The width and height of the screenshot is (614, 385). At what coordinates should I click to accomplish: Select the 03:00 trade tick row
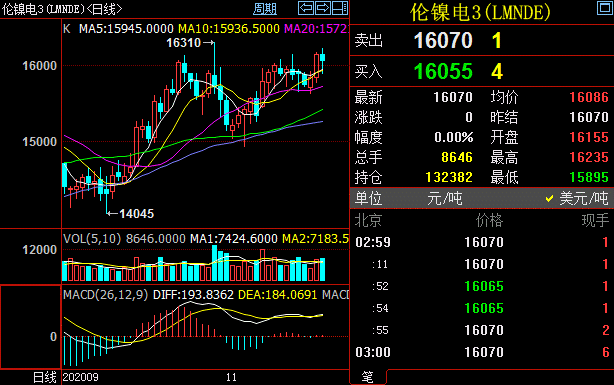click(x=482, y=352)
